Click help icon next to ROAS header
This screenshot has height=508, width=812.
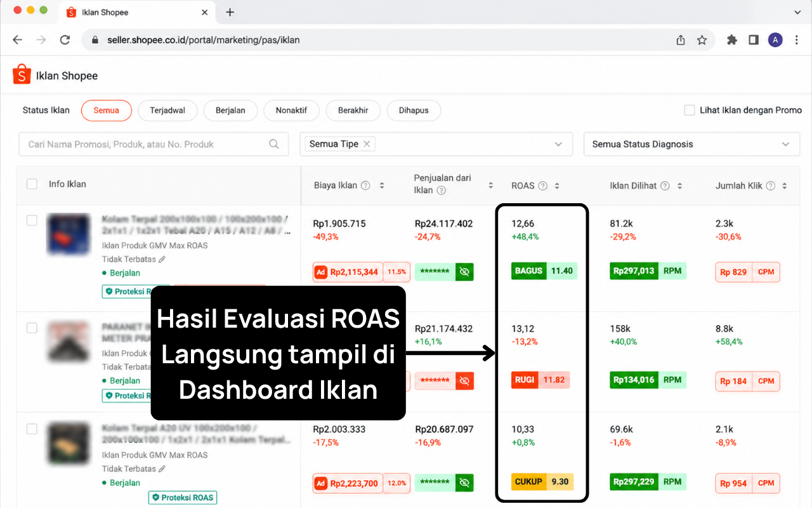coord(542,186)
